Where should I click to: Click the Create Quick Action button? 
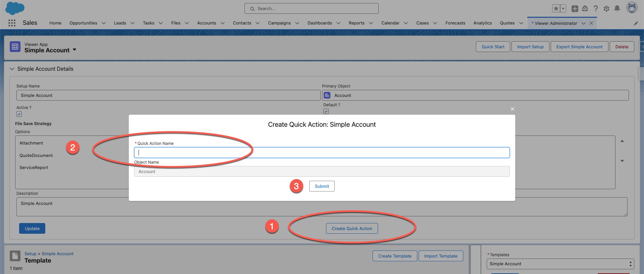tap(352, 229)
